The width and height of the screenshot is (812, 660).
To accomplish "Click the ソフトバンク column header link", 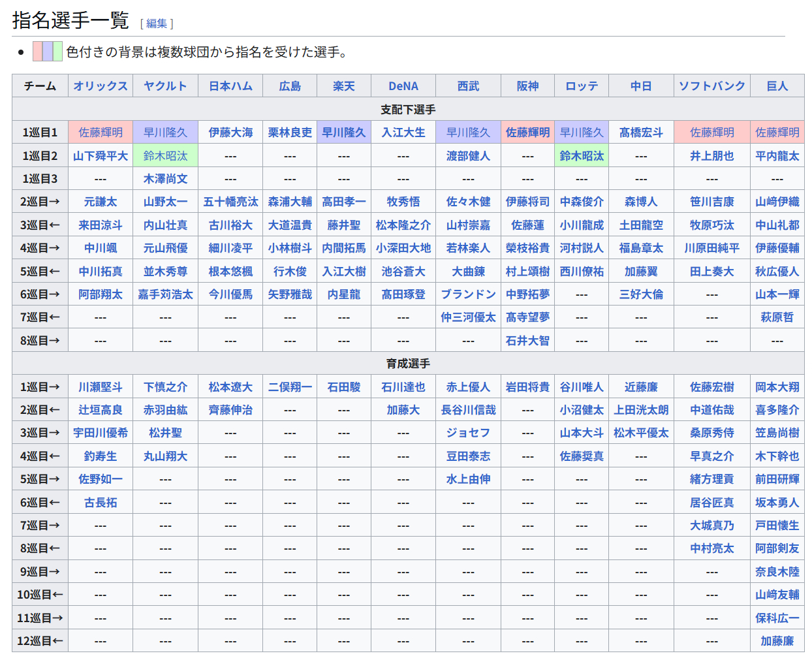I will pyautogui.click(x=711, y=86).
